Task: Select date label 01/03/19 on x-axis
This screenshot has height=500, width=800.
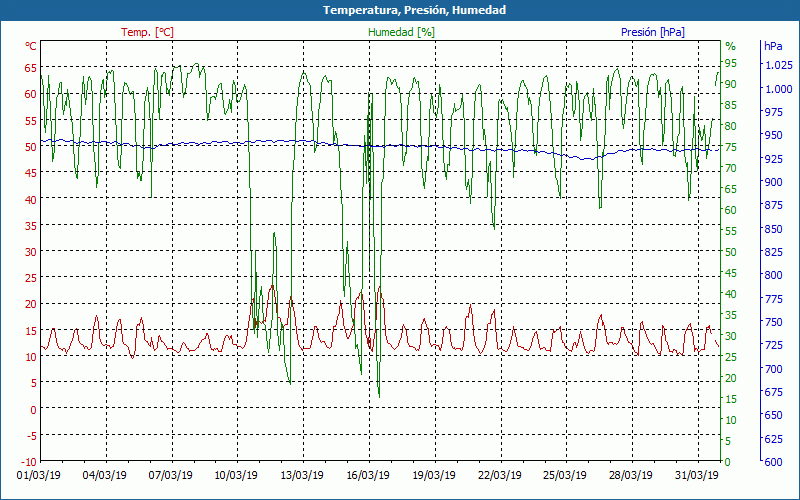Action: pyautogui.click(x=39, y=476)
